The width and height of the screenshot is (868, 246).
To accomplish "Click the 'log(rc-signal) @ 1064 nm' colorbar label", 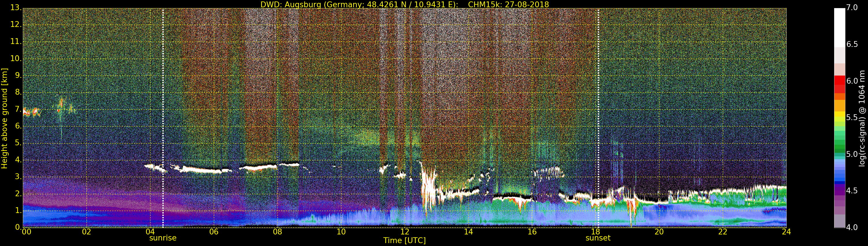I will coord(862,118).
